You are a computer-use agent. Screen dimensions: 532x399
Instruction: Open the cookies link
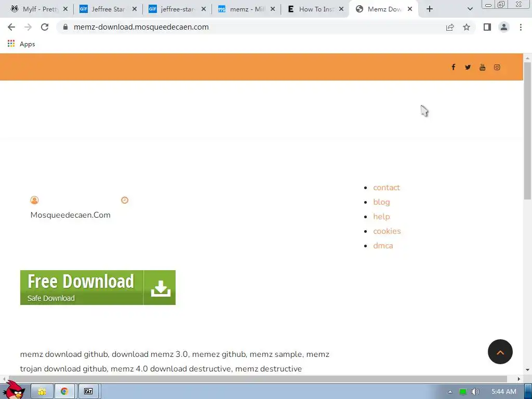387,231
